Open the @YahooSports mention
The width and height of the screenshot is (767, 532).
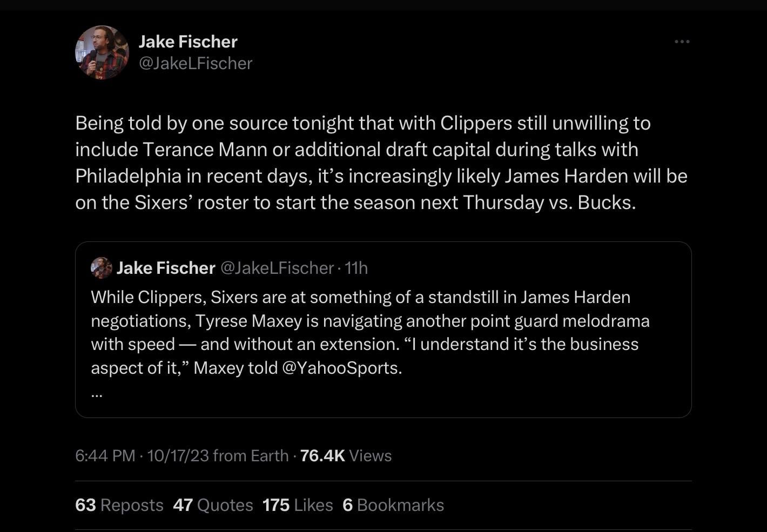point(341,368)
